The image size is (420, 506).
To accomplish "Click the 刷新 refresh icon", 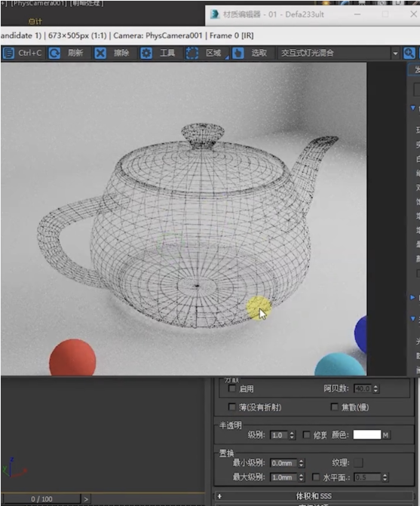I will coord(54,53).
